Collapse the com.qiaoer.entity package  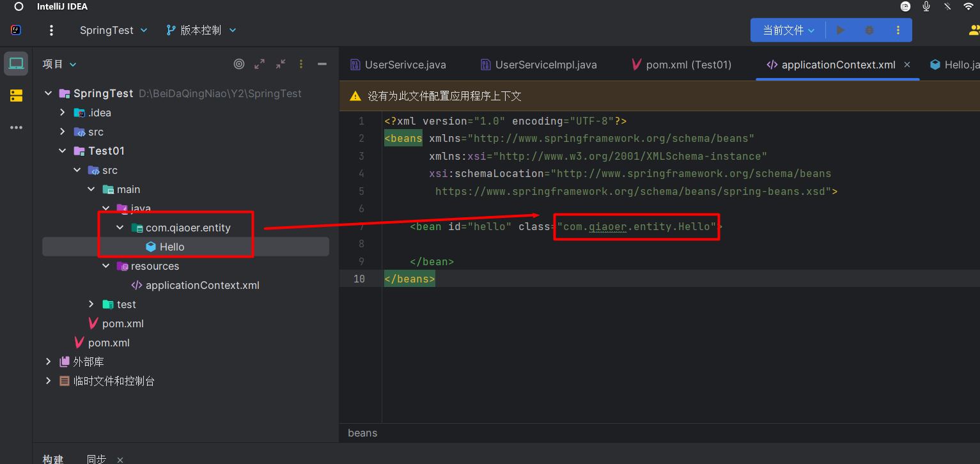click(x=120, y=228)
